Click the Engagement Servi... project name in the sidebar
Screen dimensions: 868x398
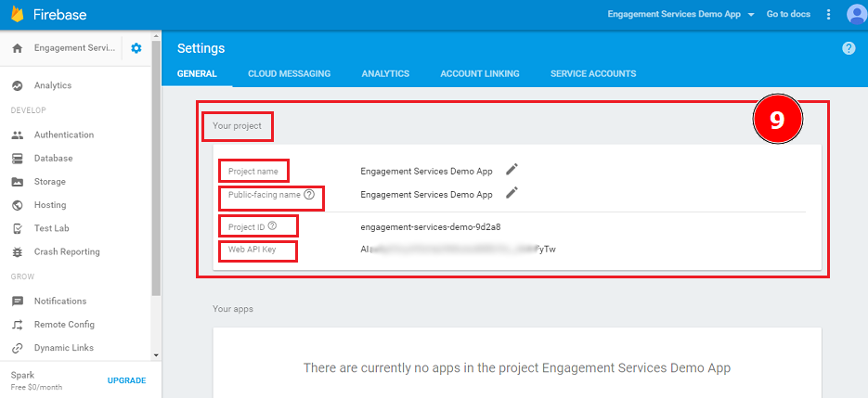point(75,48)
